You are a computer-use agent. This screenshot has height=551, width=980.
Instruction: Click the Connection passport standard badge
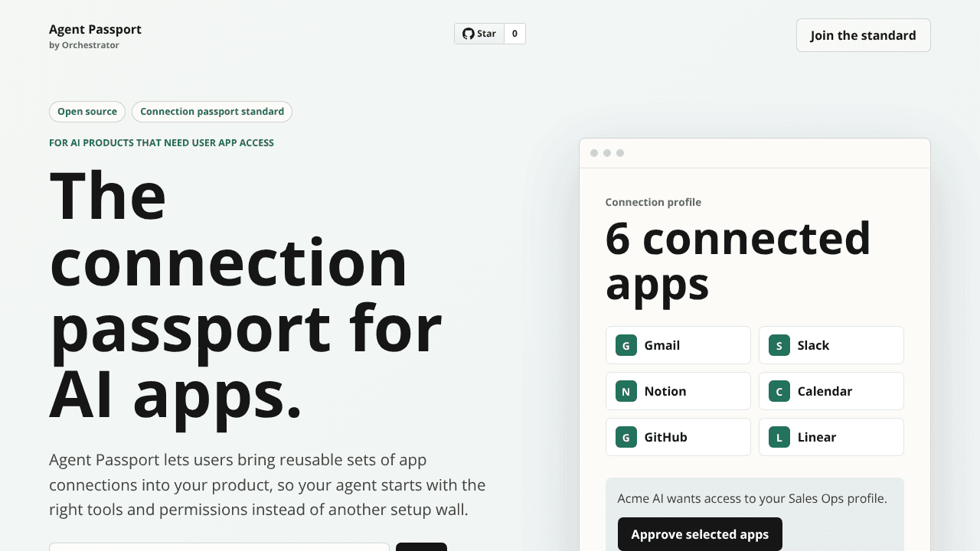click(212, 112)
